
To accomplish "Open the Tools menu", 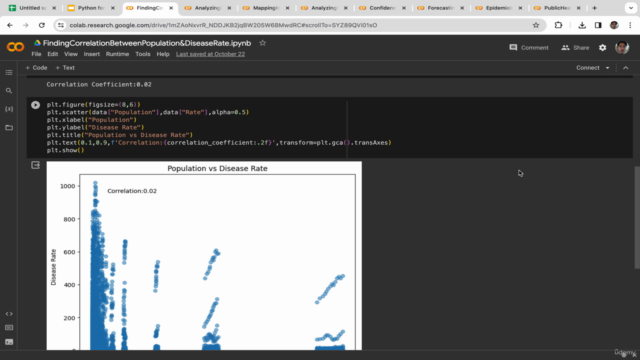I will click(143, 54).
